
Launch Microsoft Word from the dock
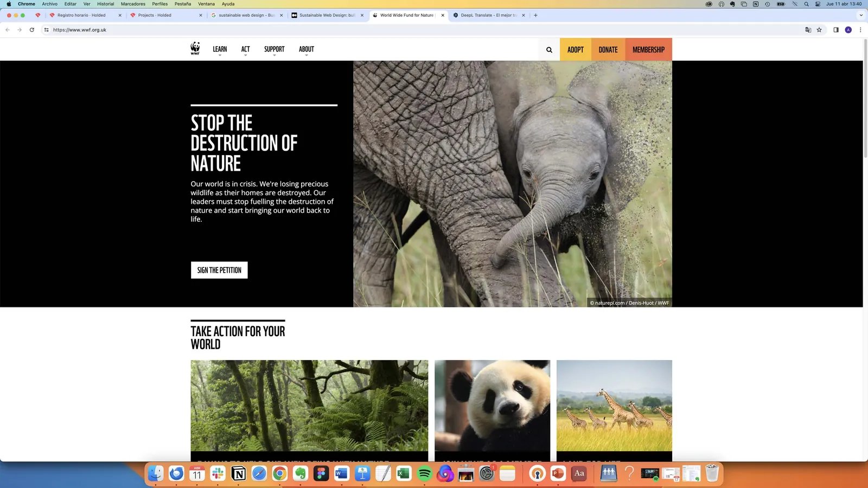coord(342,473)
